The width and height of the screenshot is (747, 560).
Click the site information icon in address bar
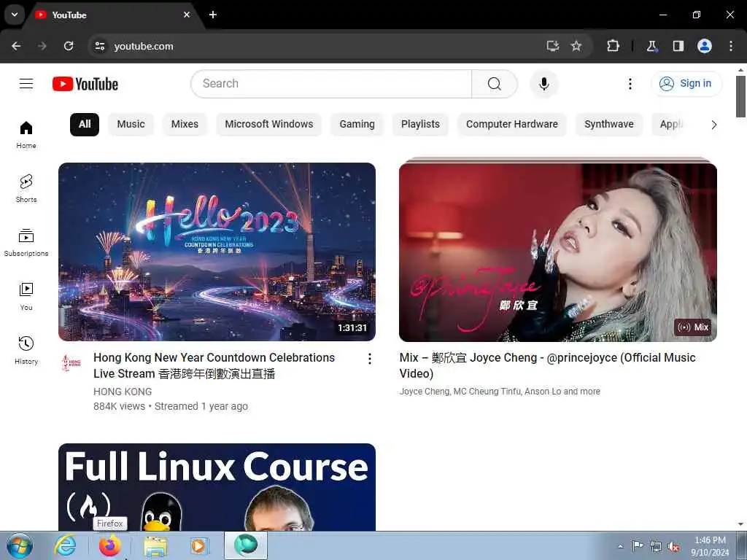pyautogui.click(x=99, y=46)
